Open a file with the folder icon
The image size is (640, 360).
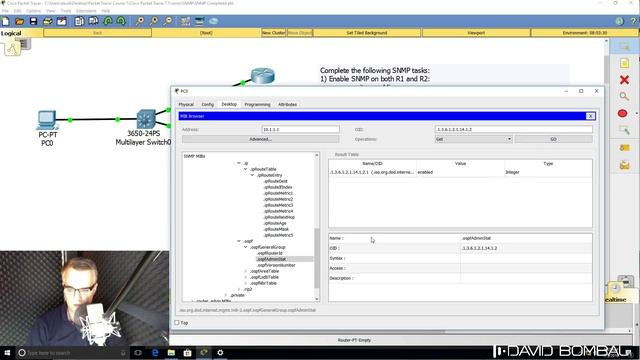[x=19, y=21]
